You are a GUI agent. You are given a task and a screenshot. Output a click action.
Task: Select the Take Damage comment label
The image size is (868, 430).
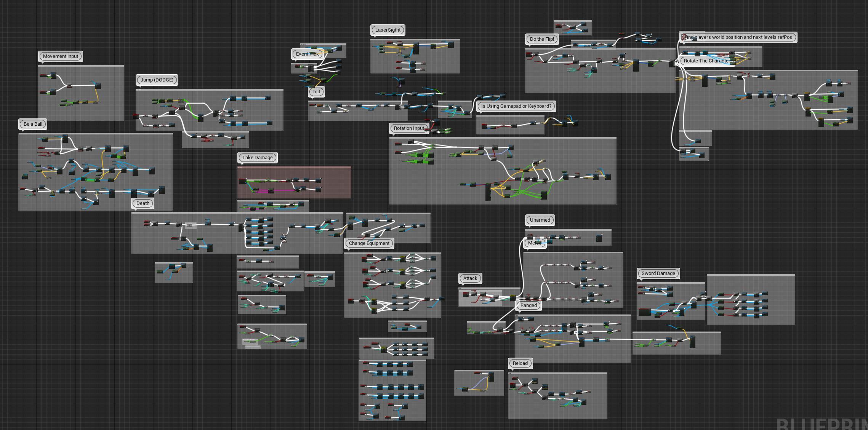tap(258, 158)
